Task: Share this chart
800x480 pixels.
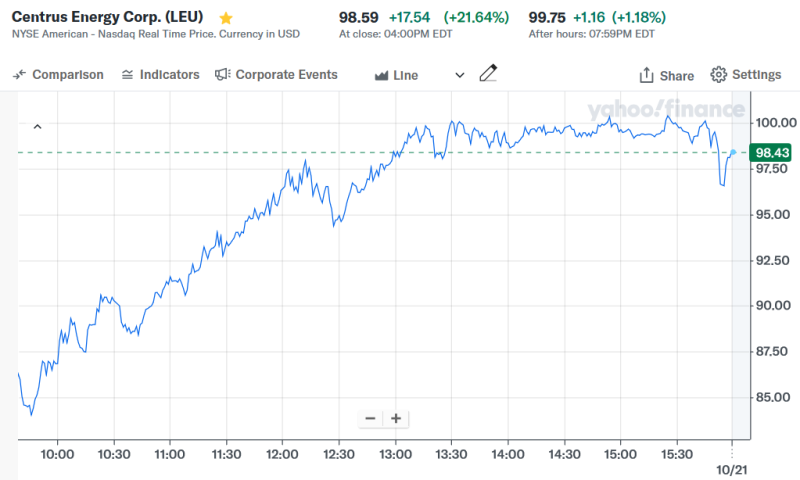Action: click(x=666, y=75)
